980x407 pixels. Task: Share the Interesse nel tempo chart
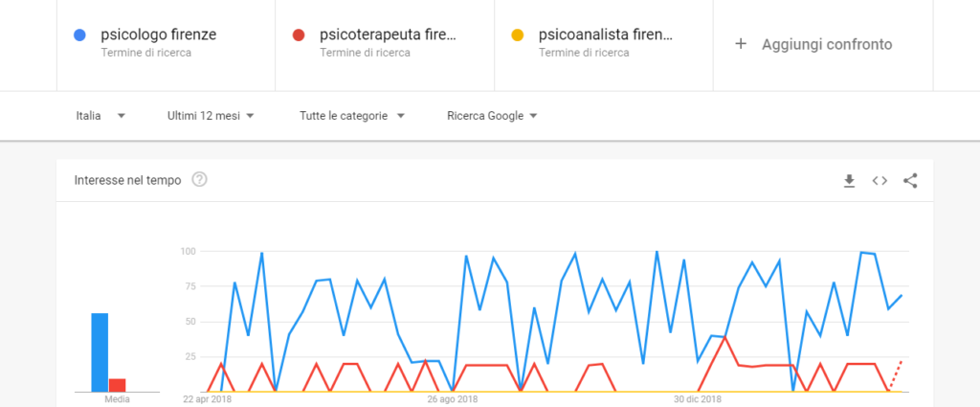[910, 181]
